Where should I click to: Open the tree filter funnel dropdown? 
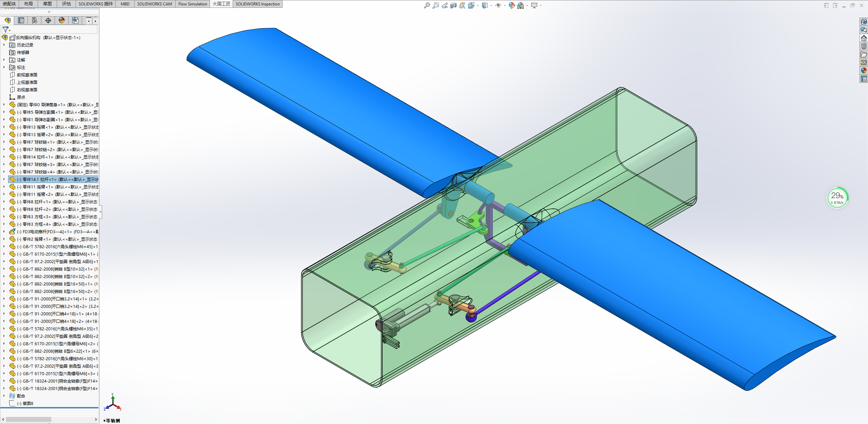tap(6, 30)
